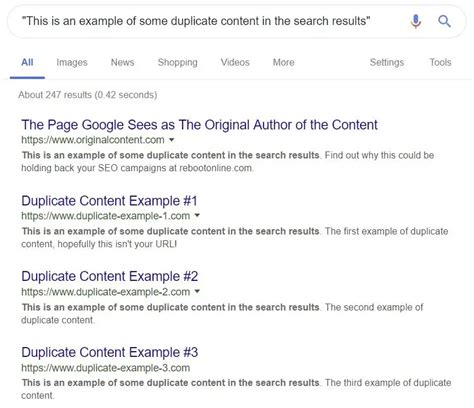The image size is (474, 408).
Task: Select the All tab
Action: click(x=27, y=62)
